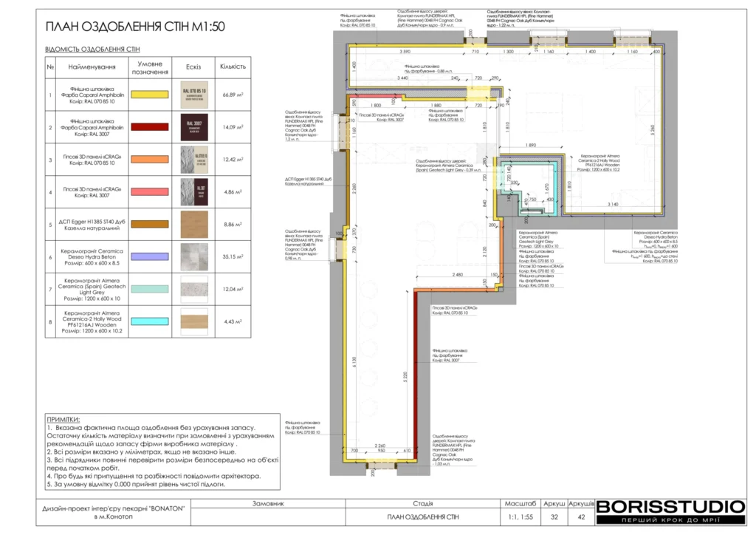Select the quantity cell 35,15 м²
The image size is (756, 535).
(233, 256)
